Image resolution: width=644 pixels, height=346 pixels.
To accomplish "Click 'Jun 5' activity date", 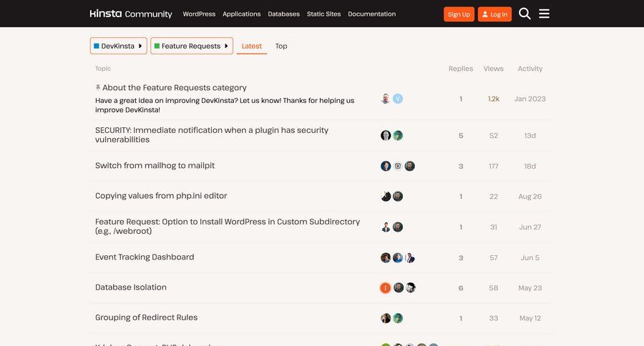I will [530, 258].
